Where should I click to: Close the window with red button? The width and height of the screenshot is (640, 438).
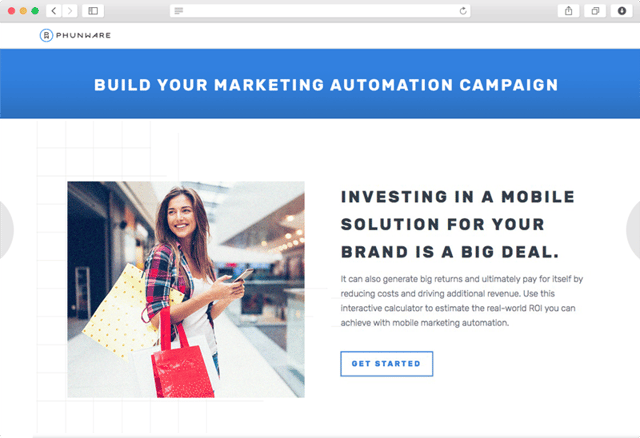click(11, 11)
